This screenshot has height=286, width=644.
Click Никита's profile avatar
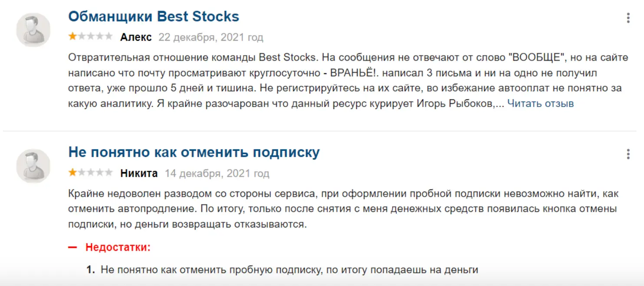tap(33, 166)
